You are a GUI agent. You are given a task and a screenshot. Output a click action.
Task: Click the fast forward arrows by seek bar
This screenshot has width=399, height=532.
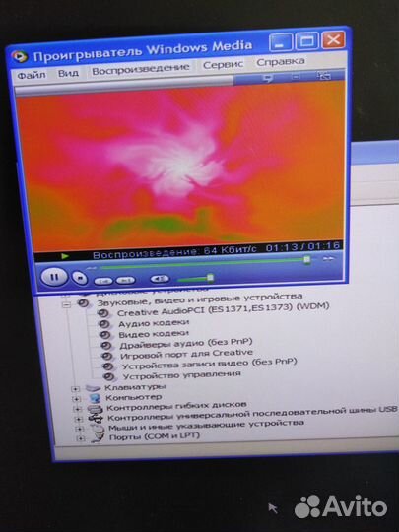pos(328,259)
